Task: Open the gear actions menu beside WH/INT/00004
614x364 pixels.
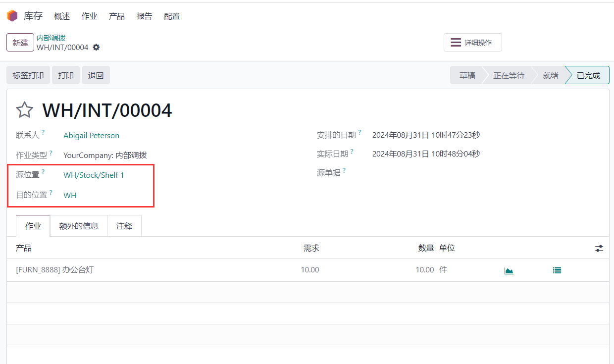Action: (x=96, y=48)
